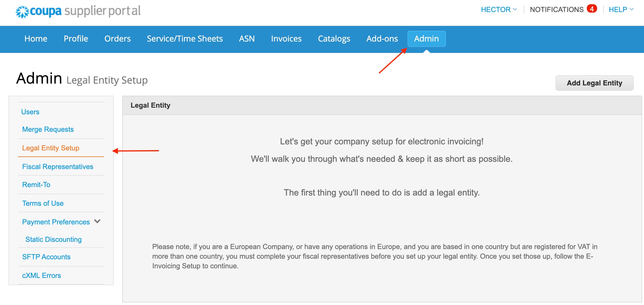
Task: Click the Add Legal Entity button
Action: point(594,83)
